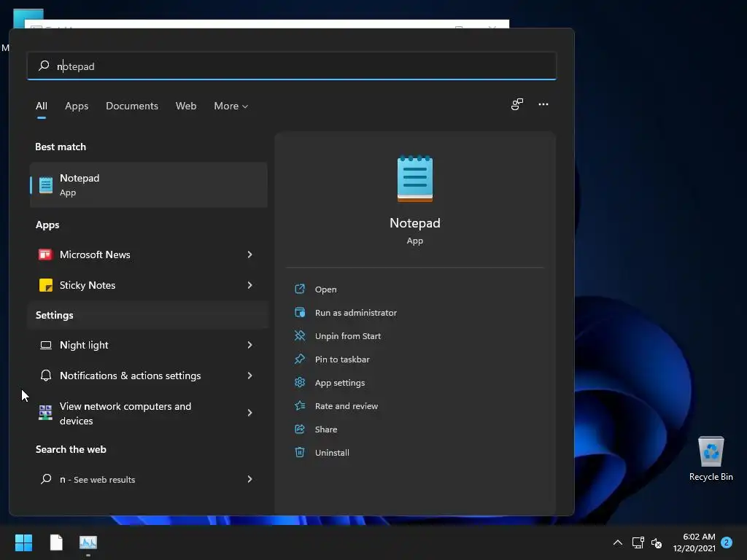This screenshot has height=560, width=747.
Task: Click the Pin to taskbar pin icon
Action: click(300, 359)
